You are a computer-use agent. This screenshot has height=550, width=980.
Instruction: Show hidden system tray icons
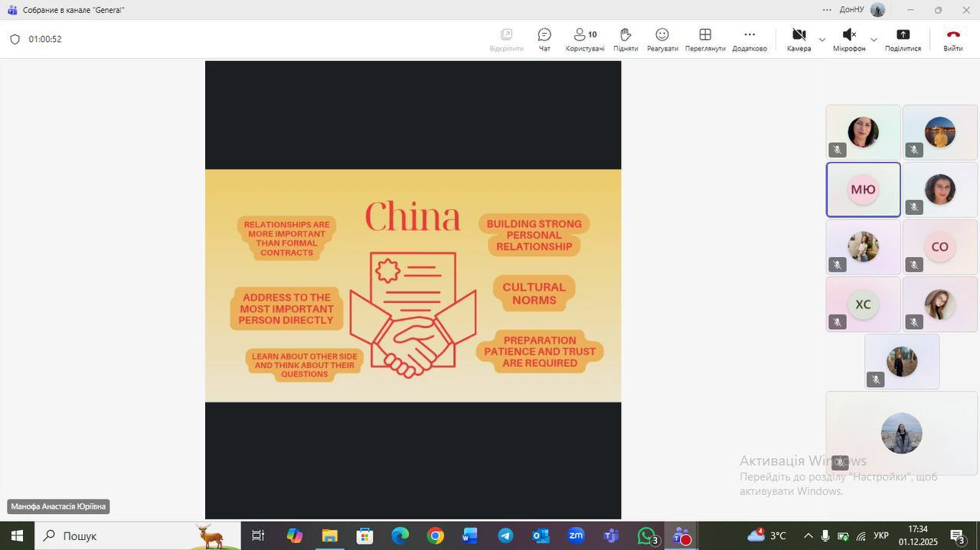click(808, 536)
